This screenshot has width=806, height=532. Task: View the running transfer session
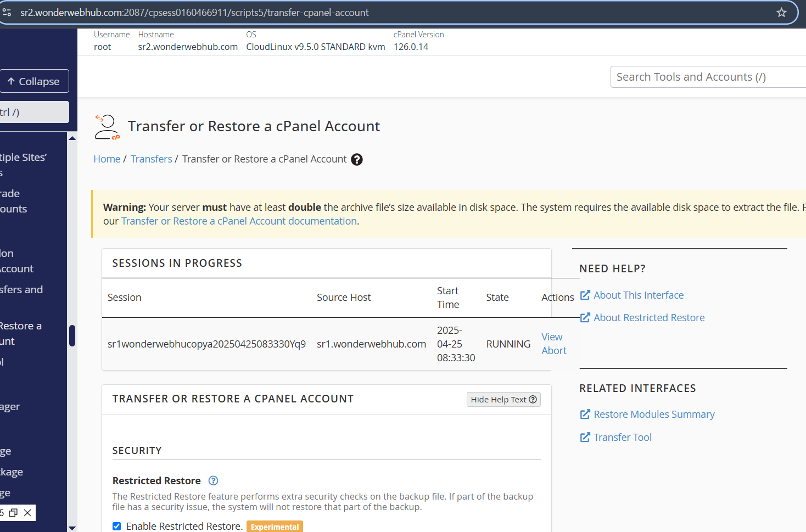tap(552, 337)
